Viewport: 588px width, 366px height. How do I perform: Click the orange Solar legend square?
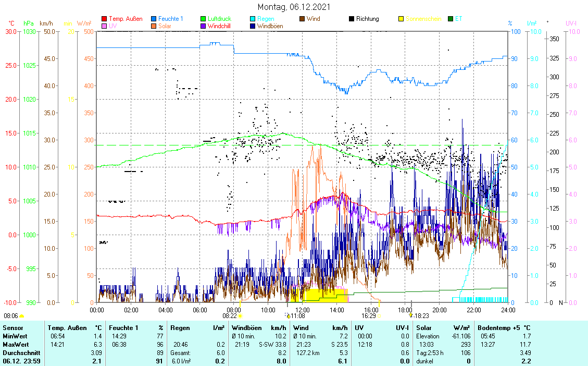(154, 26)
